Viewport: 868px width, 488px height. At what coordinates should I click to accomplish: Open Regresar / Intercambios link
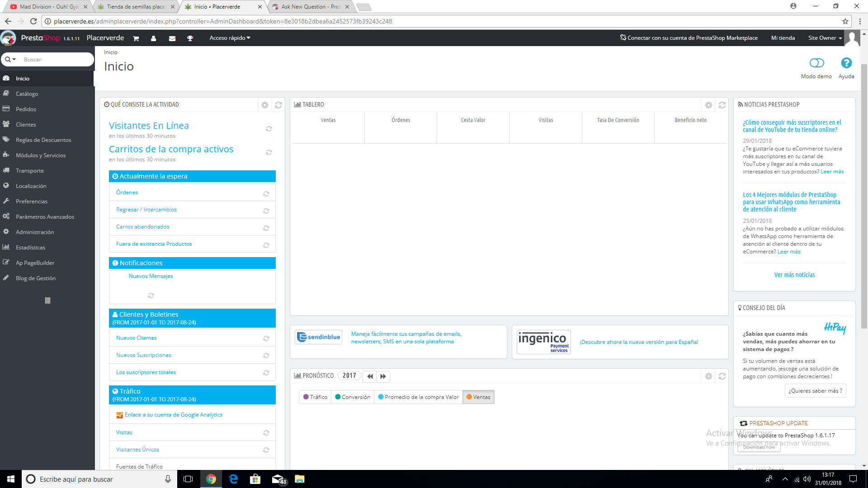(146, 210)
